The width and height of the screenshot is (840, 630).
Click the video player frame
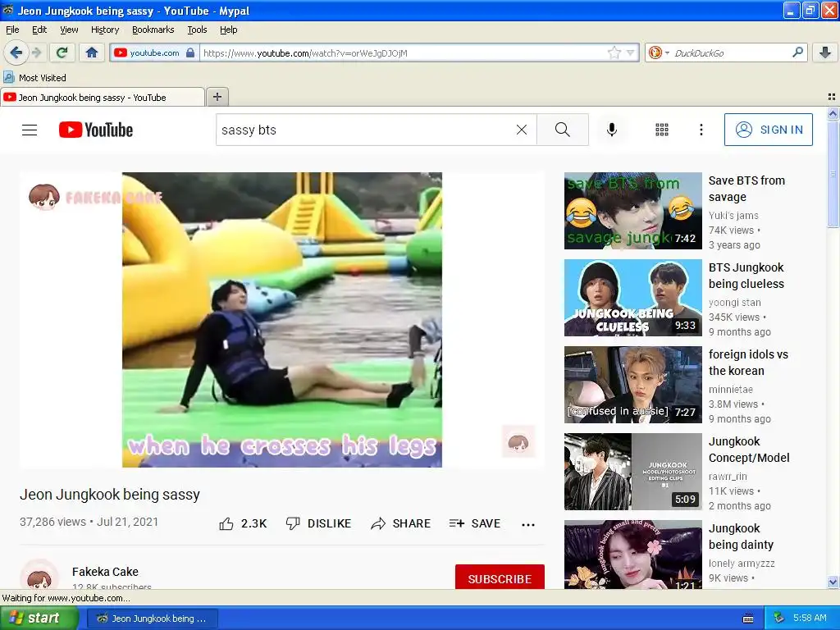[282, 319]
